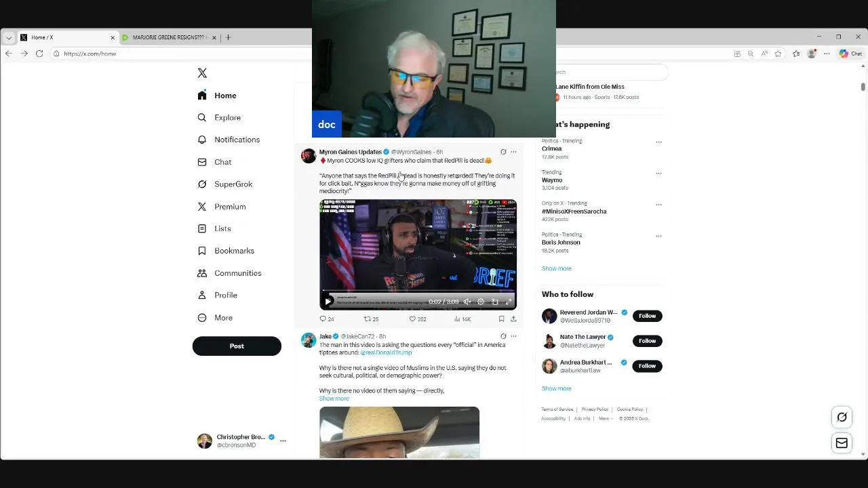
Task: Refresh the page in the browser
Action: (39, 54)
